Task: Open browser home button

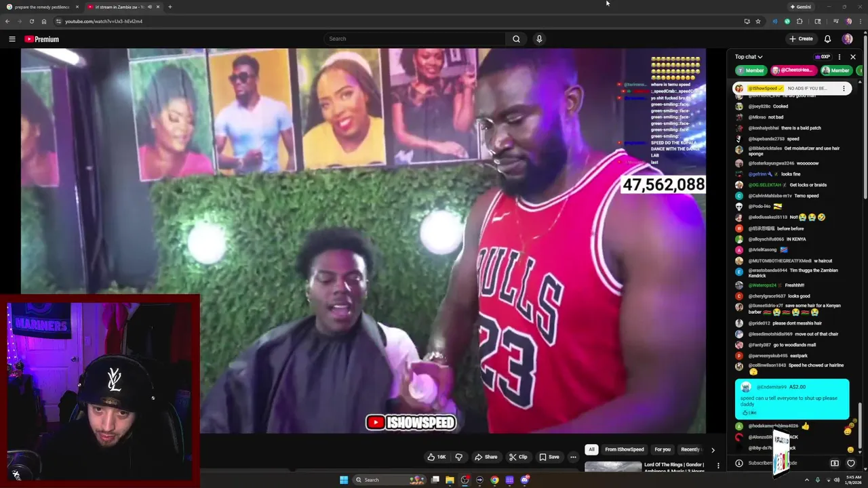Action: [44, 21]
